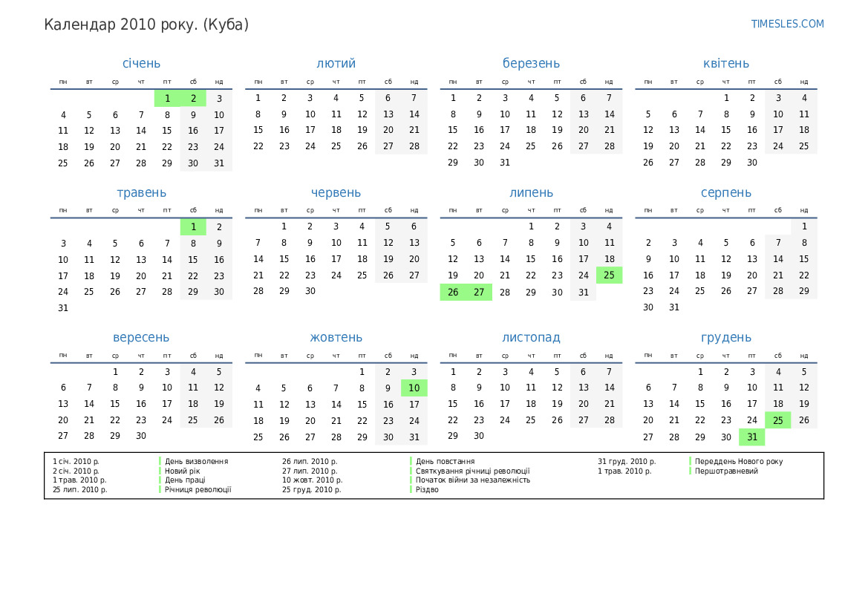Click legend date '2 січ. 2010 р.'
Image resolution: width=868 pixels, height=614 pixels.
pos(76,471)
